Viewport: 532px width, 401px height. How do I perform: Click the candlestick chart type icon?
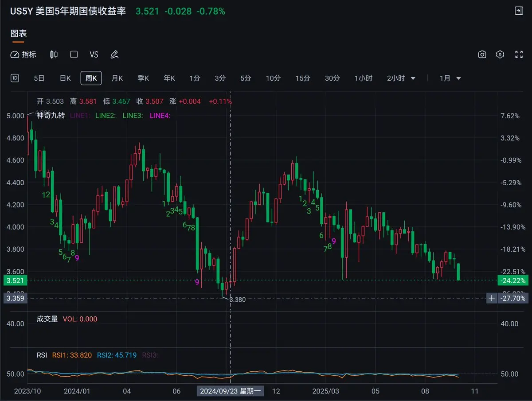coord(54,55)
